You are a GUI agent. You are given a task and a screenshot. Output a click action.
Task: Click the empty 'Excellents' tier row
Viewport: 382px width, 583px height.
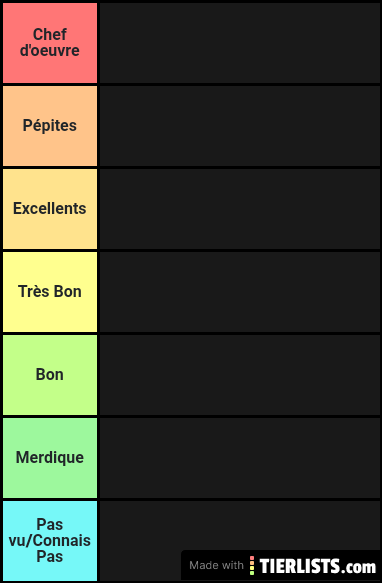pyautogui.click(x=240, y=209)
